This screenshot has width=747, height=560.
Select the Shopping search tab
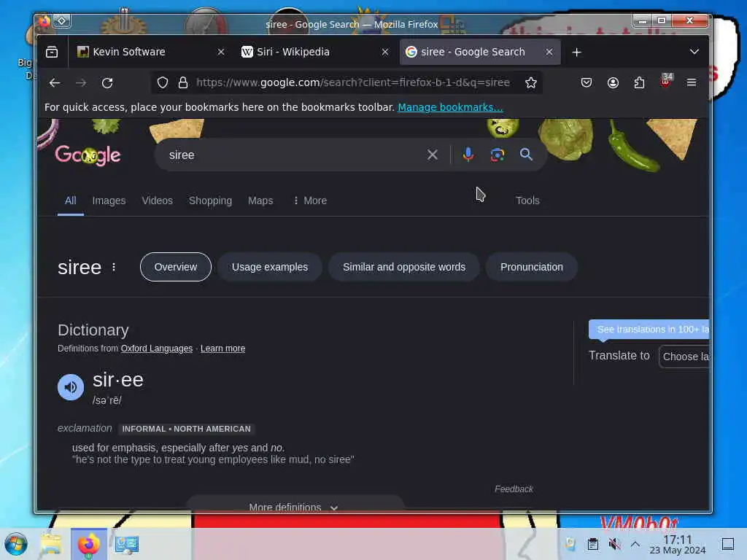click(x=211, y=201)
